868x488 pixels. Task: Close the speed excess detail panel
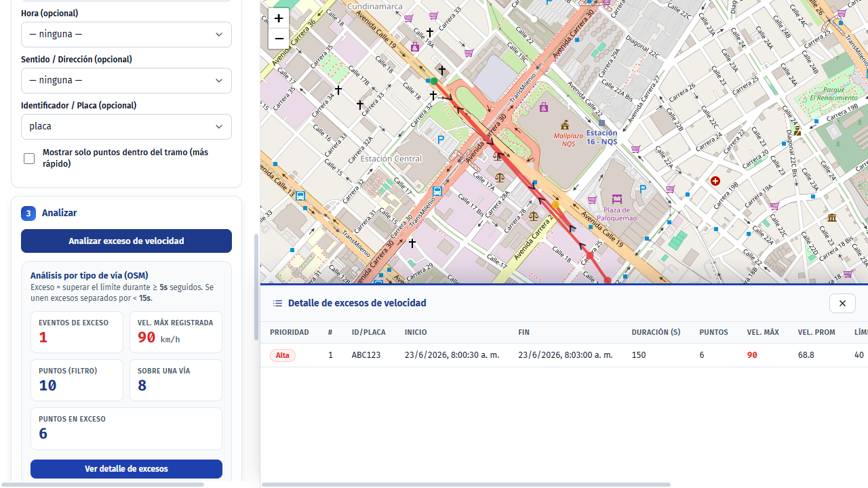pos(842,303)
